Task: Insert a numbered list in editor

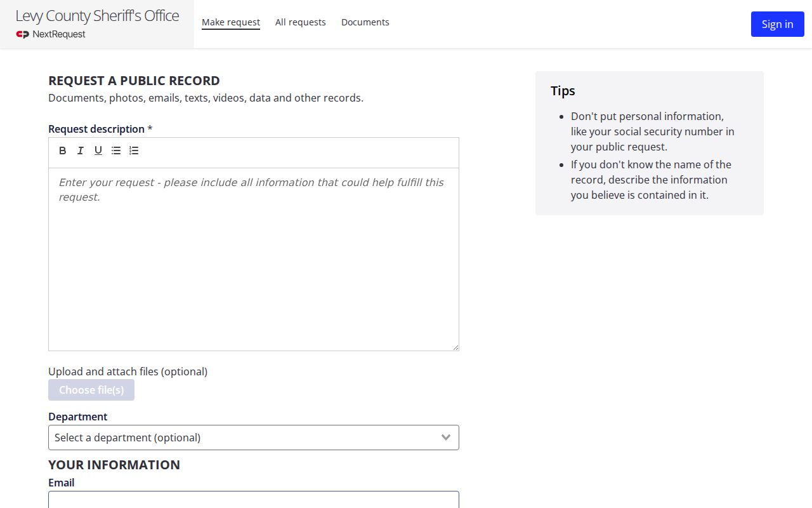Action: 134,150
